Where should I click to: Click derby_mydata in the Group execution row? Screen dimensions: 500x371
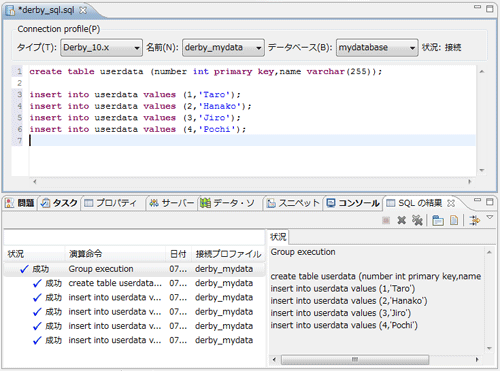click(224, 269)
